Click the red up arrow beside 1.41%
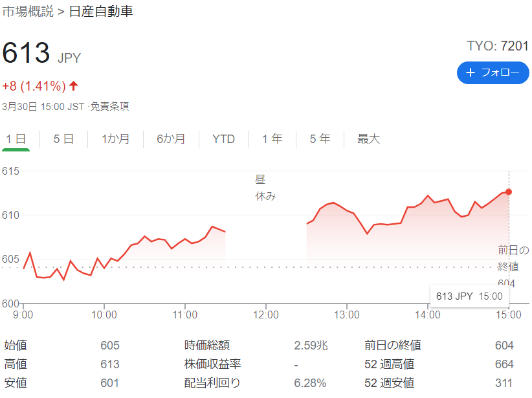 pos(74,86)
